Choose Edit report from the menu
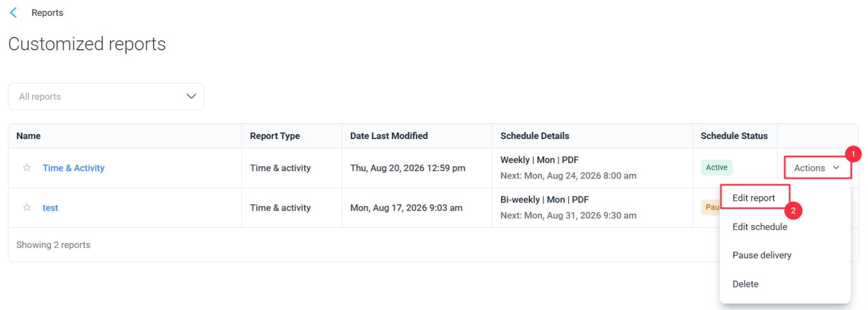Viewport: 868px width, 310px height. point(754,198)
